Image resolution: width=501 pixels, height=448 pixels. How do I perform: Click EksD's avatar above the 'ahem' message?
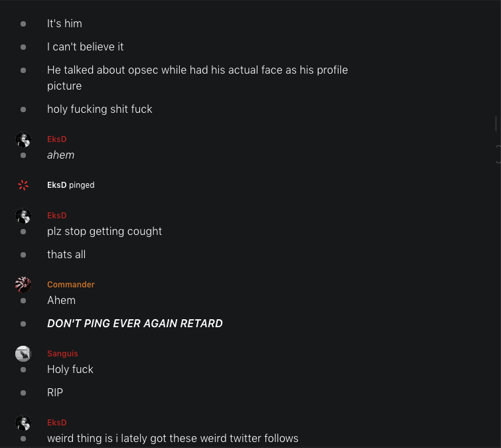pos(23,139)
